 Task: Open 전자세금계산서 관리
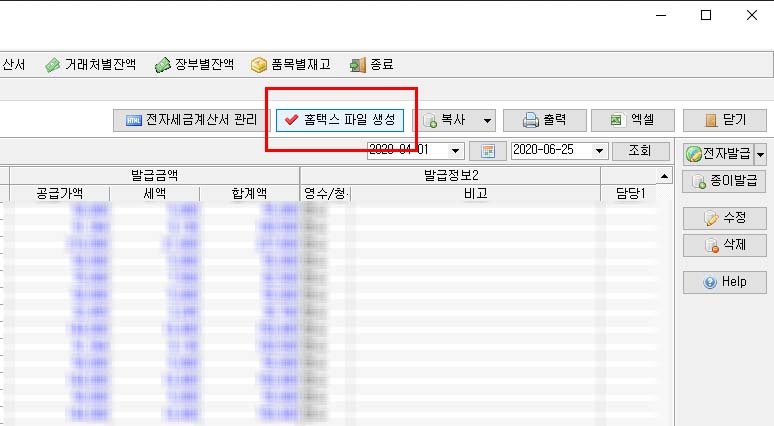[191, 120]
